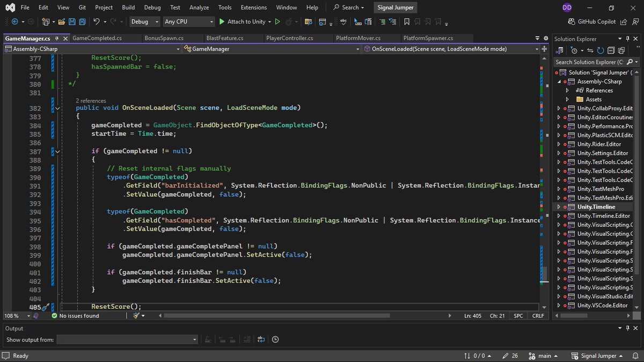Toggle Output panel auto-hide pin

point(628,328)
